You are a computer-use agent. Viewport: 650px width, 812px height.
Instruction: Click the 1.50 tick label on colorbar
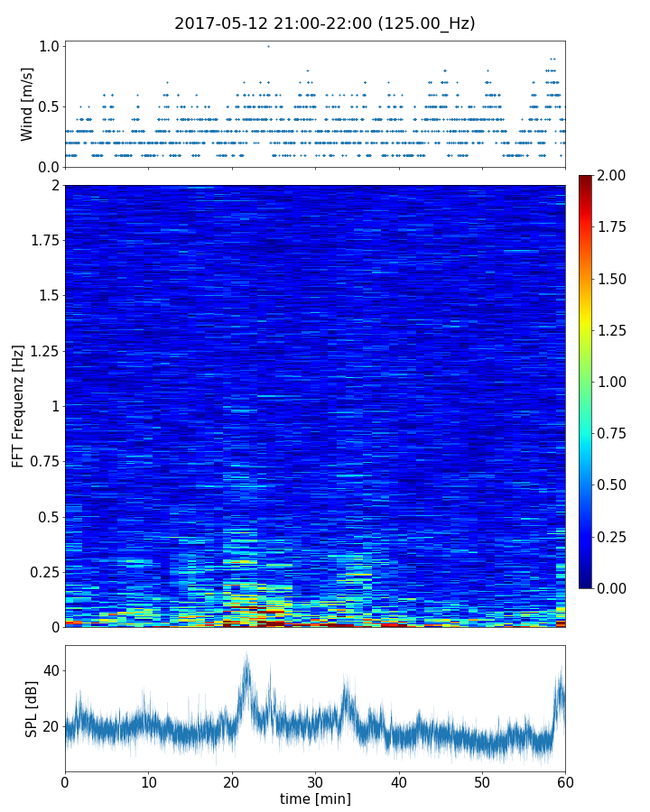click(616, 279)
